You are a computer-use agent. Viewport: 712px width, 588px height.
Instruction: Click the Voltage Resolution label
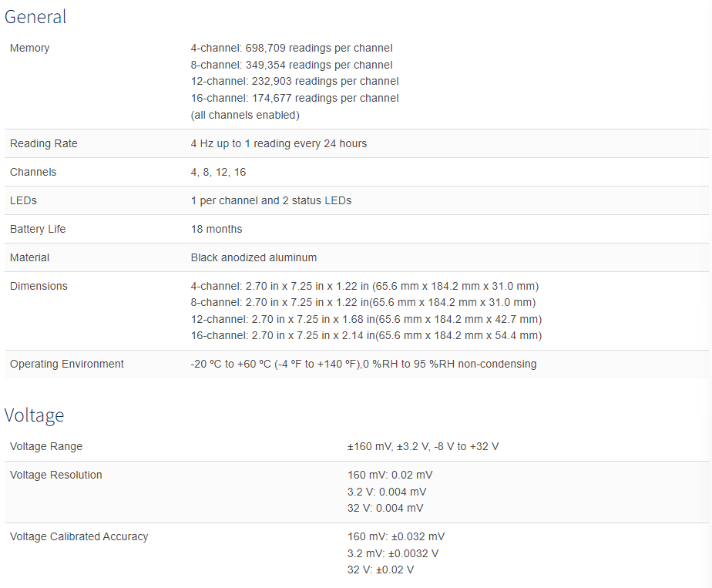pos(55,475)
